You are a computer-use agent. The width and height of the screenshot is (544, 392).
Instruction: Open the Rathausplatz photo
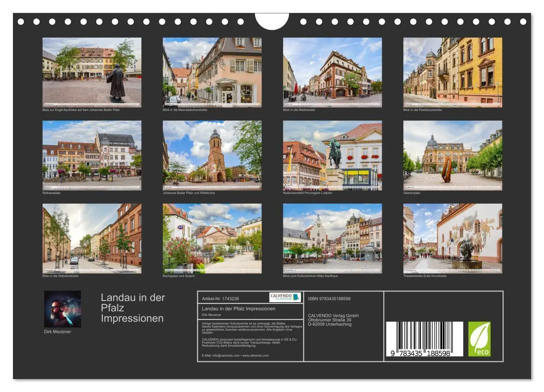click(92, 155)
